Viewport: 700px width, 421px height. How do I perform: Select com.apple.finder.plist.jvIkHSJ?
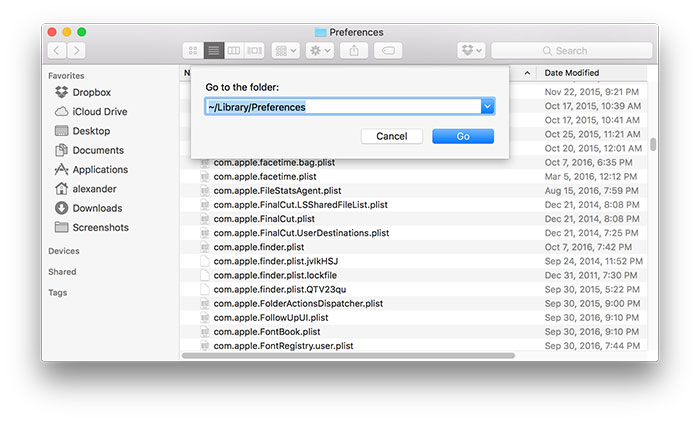[275, 261]
